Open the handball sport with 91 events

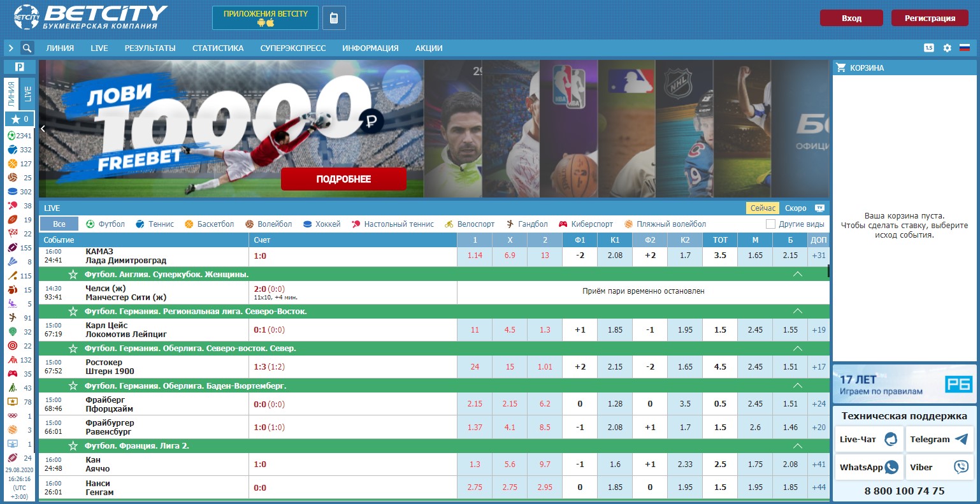click(x=19, y=318)
